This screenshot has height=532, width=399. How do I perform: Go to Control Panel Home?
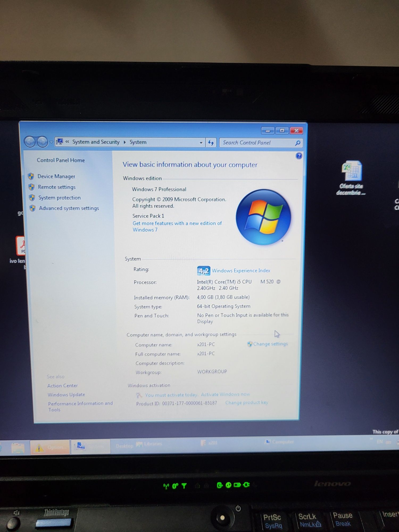(x=61, y=160)
